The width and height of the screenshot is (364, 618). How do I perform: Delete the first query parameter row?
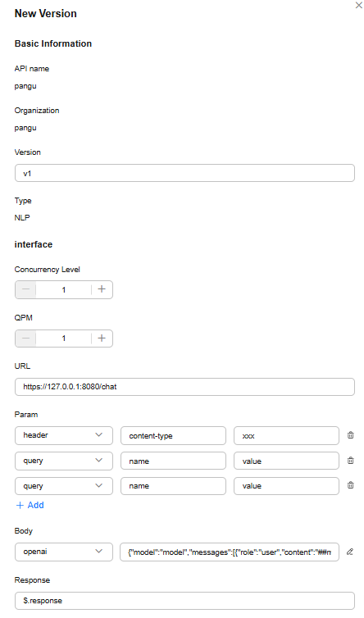350,461
